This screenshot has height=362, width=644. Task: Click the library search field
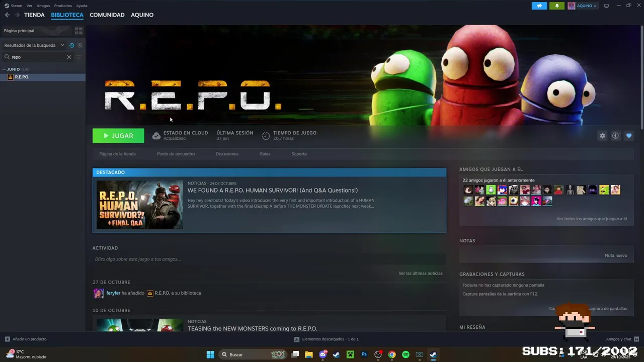[x=38, y=57]
